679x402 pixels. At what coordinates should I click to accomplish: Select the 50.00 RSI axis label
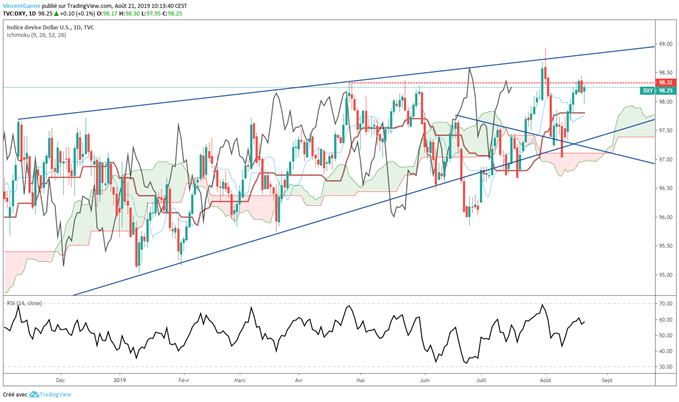point(666,335)
